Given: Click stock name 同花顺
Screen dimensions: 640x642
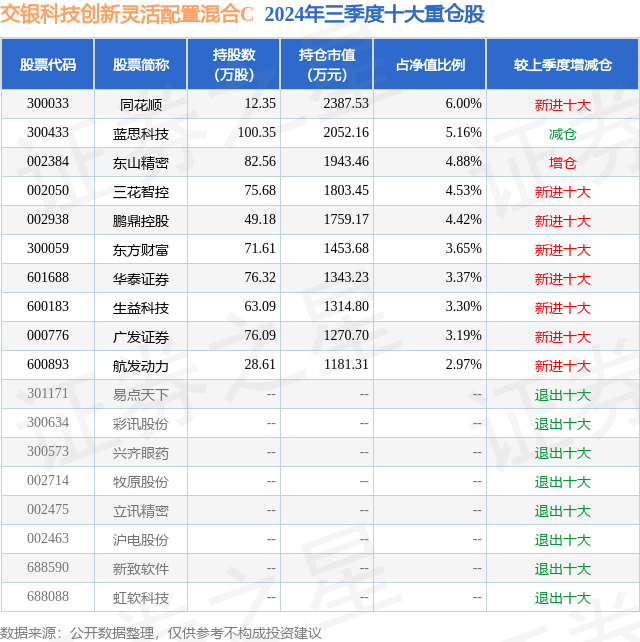Looking at the screenshot, I should tap(141, 105).
